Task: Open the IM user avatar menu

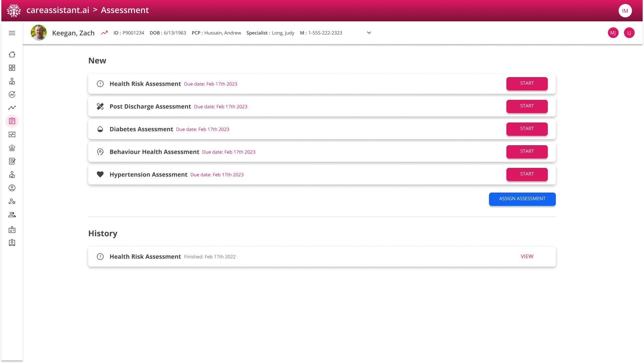Action: 625,11
